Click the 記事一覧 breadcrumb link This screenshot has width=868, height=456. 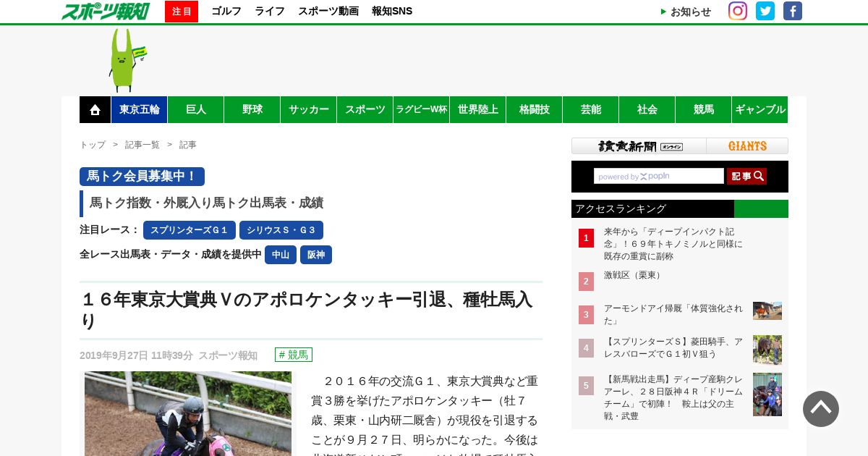pos(142,145)
